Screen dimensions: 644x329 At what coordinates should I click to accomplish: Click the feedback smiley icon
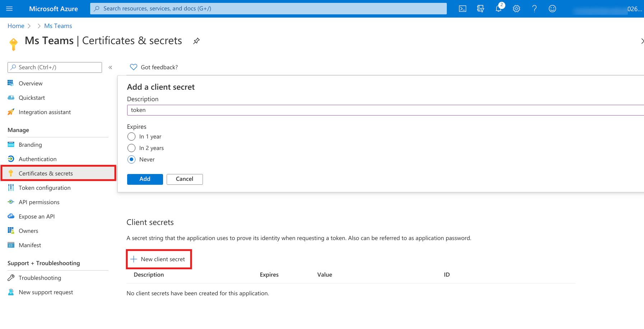(x=552, y=9)
